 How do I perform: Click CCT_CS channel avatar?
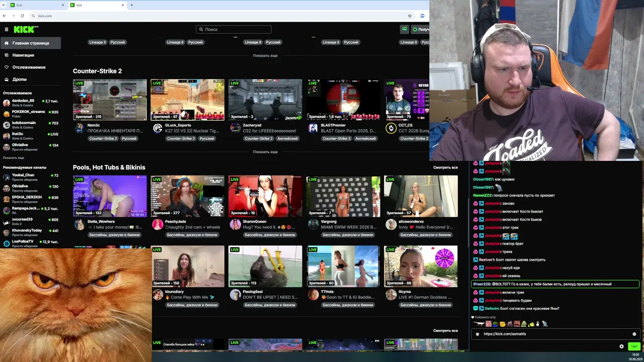(391, 128)
